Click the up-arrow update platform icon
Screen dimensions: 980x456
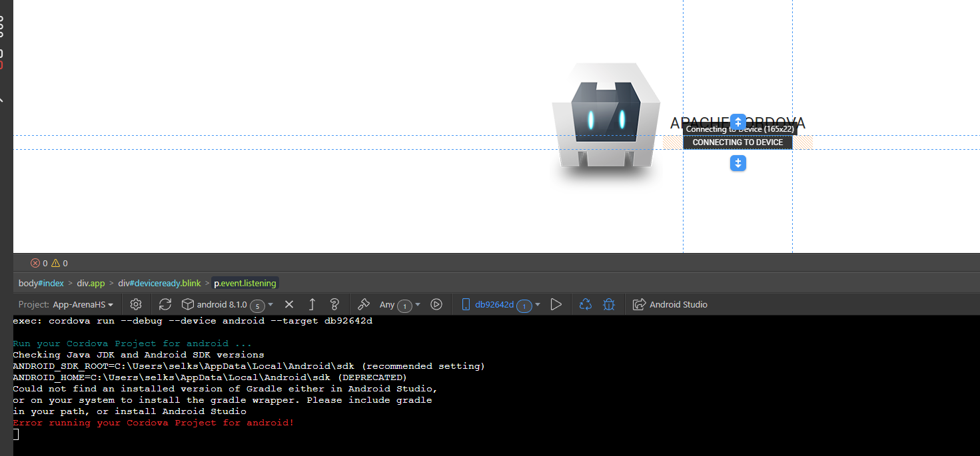[312, 304]
